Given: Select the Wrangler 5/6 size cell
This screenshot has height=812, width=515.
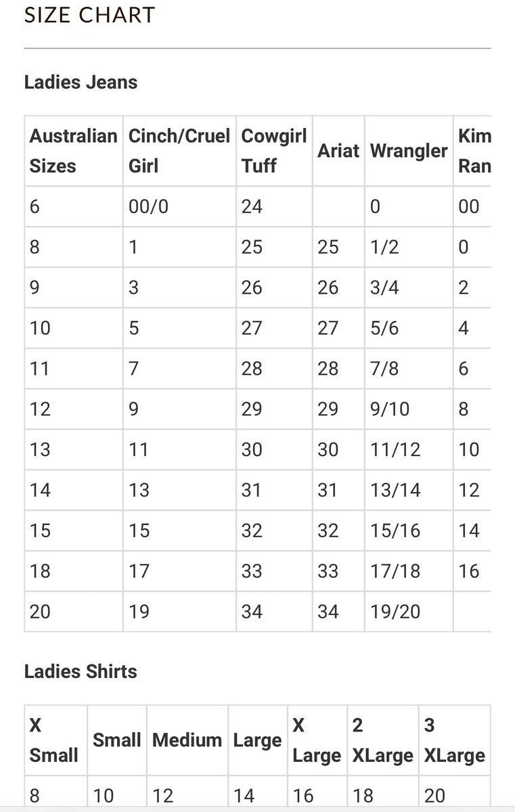Looking at the screenshot, I should pos(384,328).
